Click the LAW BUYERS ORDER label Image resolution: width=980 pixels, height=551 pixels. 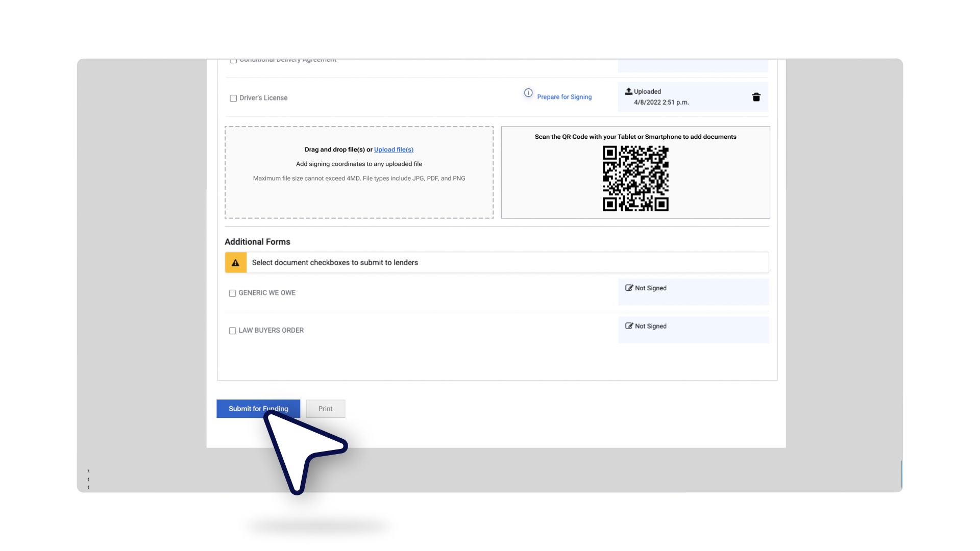(x=271, y=331)
